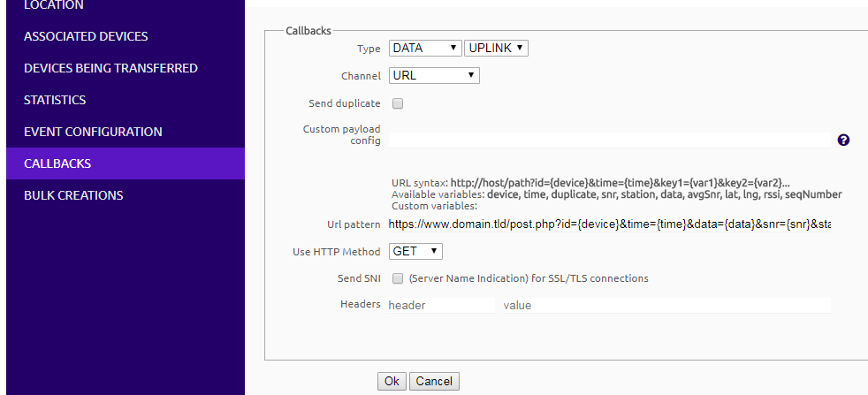868x395 pixels.
Task: Open the UPLINK direction dropdown
Action: 497,48
